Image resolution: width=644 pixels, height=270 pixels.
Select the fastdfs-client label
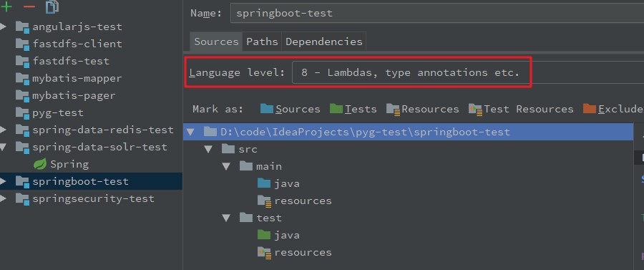77,44
